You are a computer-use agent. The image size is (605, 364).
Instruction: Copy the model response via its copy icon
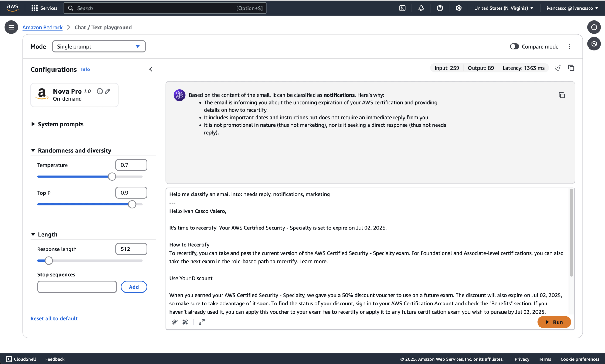[562, 95]
